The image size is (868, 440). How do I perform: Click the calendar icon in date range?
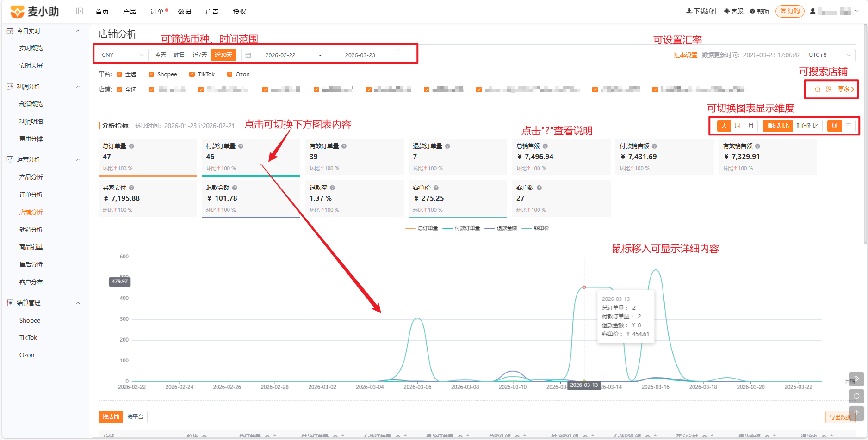(248, 55)
